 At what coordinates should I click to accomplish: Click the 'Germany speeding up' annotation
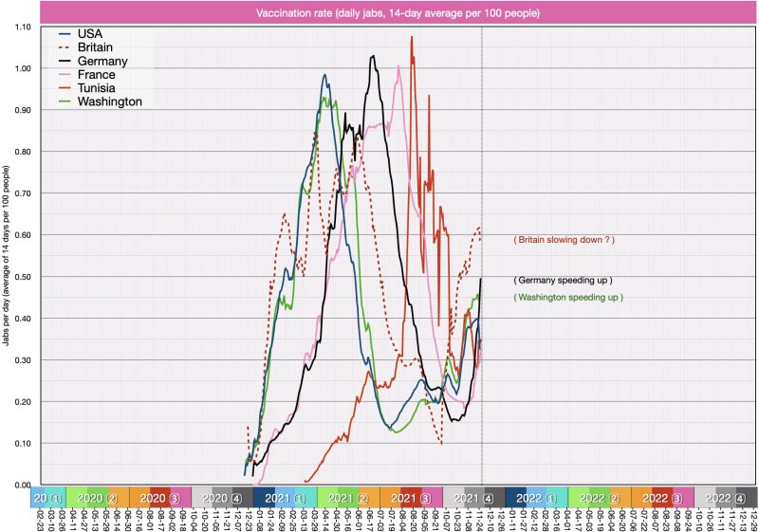tap(563, 281)
